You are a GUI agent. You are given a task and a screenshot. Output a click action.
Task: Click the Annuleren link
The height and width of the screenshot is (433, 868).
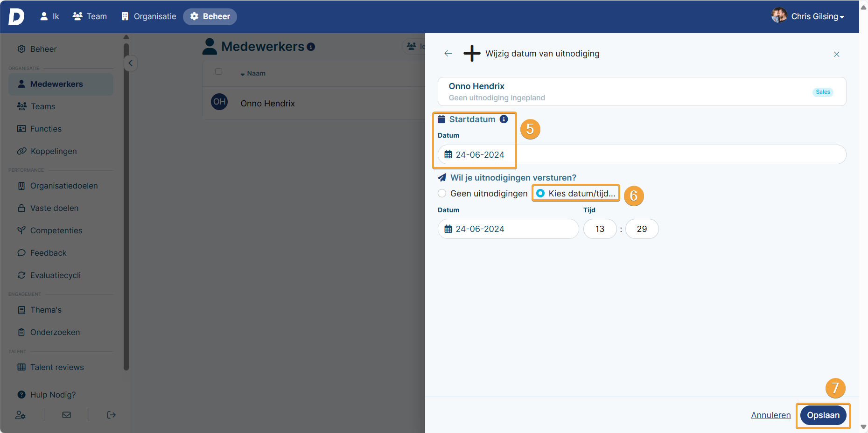tap(771, 415)
